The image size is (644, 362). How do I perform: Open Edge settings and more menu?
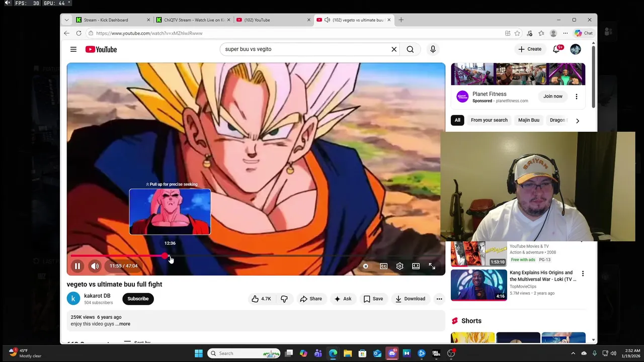click(x=566, y=33)
